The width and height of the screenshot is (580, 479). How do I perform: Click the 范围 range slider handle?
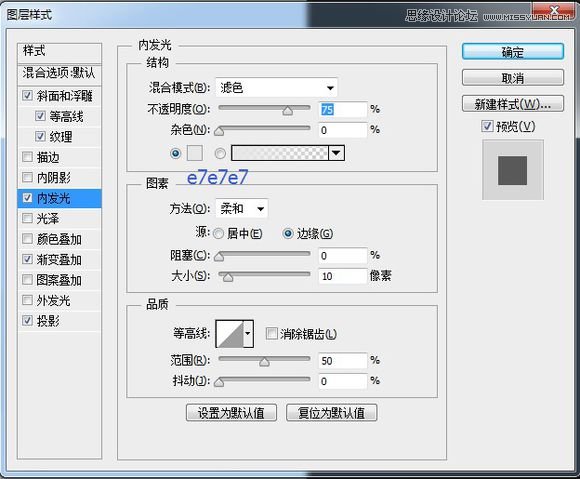point(264,361)
